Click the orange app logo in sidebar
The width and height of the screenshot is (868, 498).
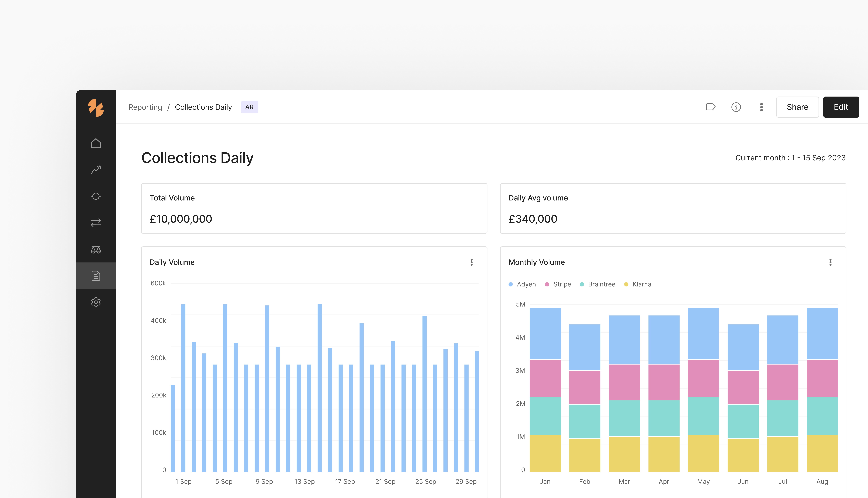(x=96, y=108)
